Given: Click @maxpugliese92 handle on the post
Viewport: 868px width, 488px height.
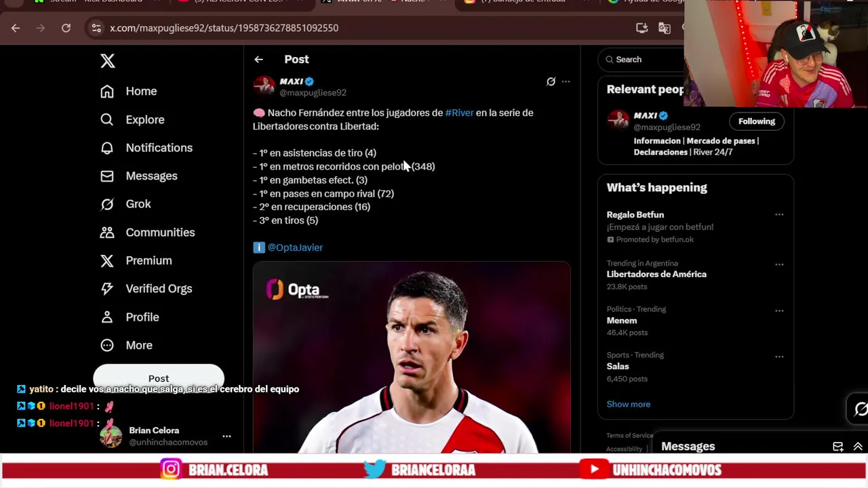Looking at the screenshot, I should point(313,93).
